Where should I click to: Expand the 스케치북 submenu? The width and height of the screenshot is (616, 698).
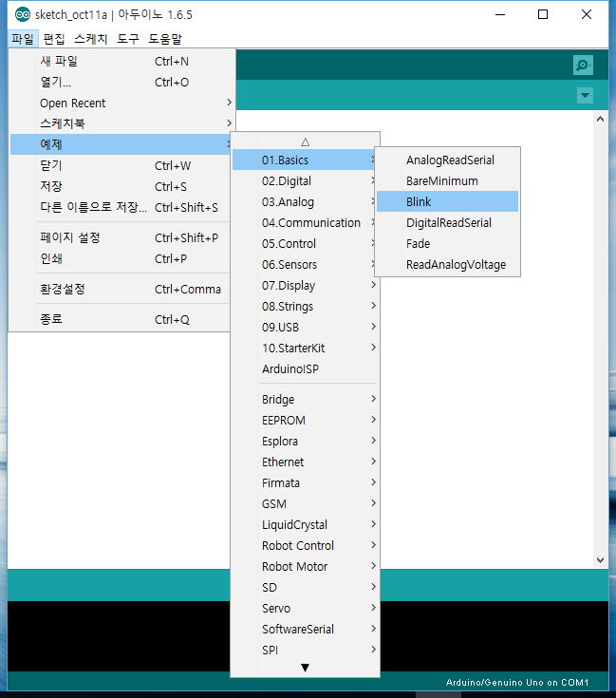[121, 123]
